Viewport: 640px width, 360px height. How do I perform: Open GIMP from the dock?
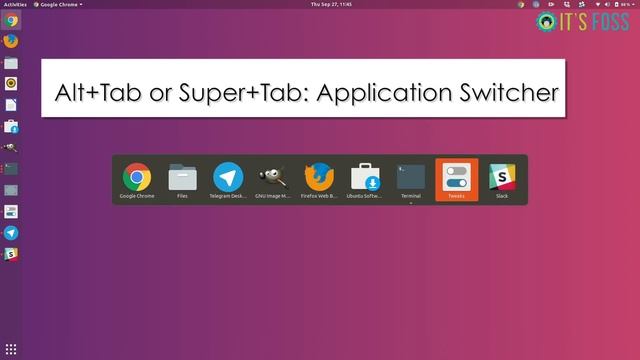coord(11,148)
